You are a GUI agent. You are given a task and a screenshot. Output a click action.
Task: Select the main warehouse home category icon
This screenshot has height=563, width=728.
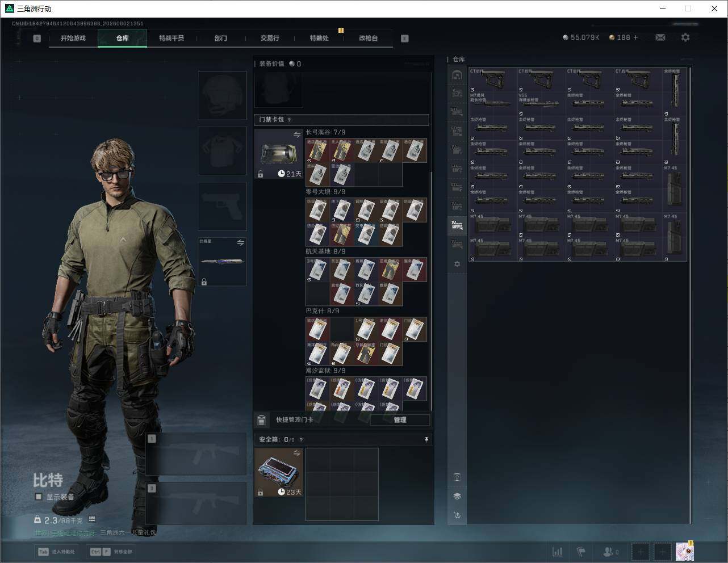457,75
